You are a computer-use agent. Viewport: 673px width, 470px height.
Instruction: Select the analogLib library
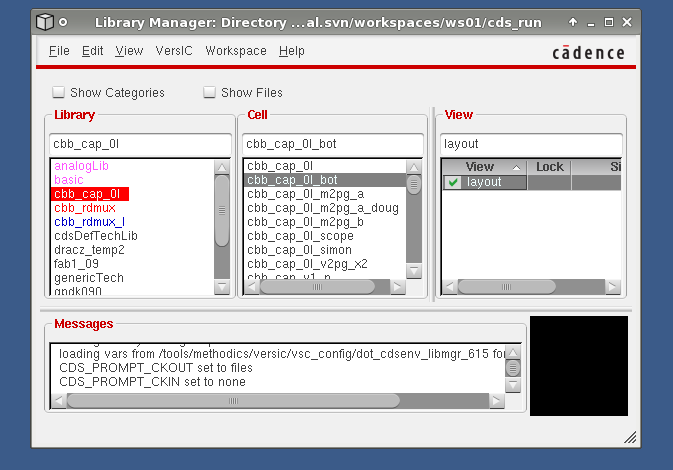(x=81, y=166)
